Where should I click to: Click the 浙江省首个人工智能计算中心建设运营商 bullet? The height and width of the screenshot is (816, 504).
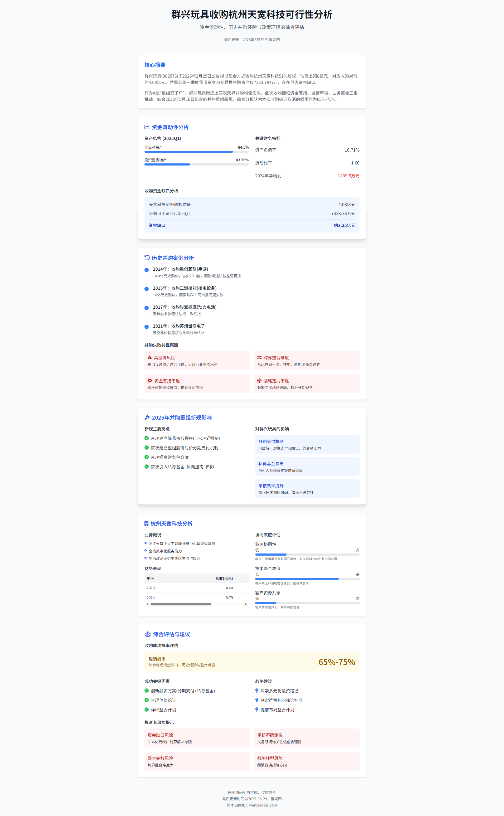pyautogui.click(x=182, y=544)
